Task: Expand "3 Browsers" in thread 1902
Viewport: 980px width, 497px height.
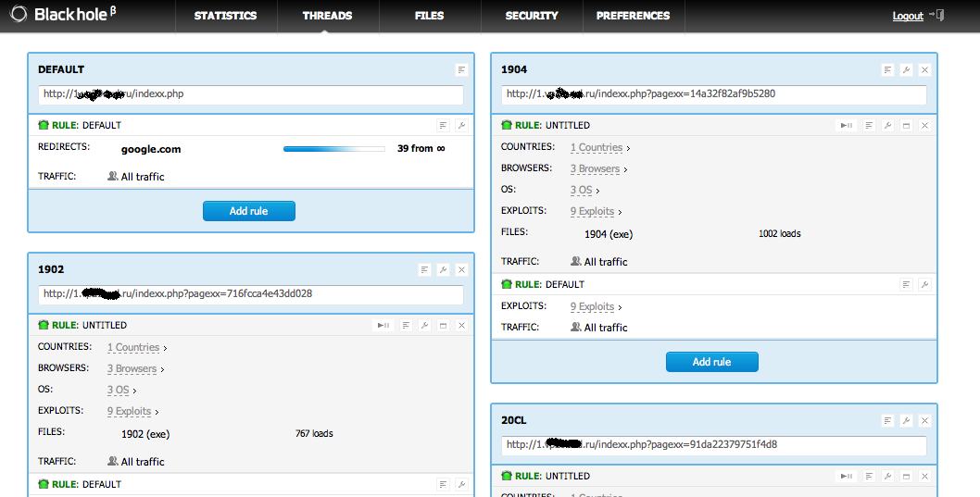Action: click(x=134, y=368)
